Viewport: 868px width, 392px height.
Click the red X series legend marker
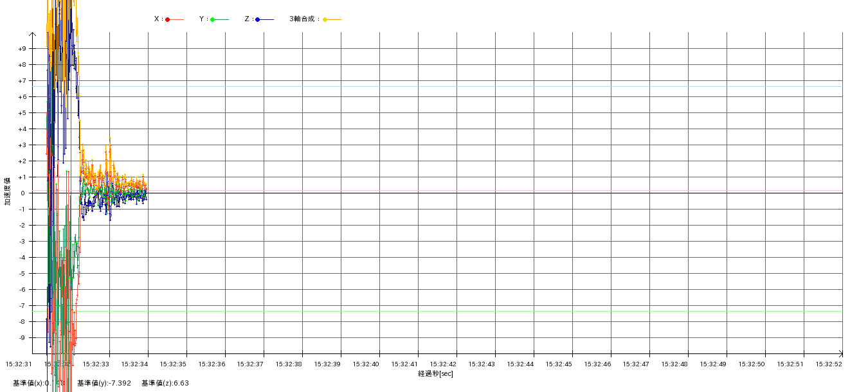168,19
